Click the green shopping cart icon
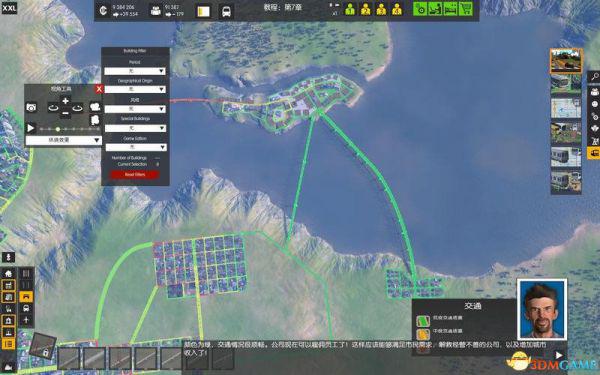Image resolution: width=600 pixels, height=375 pixels. point(465,9)
